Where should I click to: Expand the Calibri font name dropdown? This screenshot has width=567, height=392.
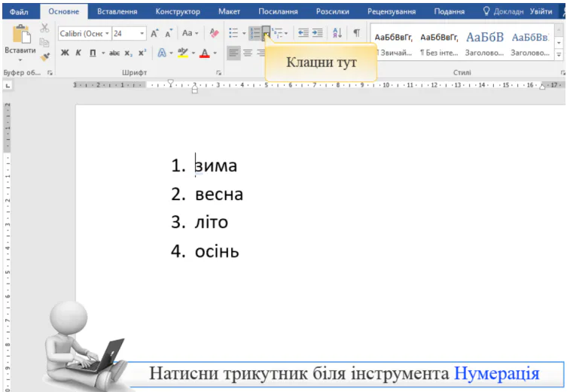coord(108,34)
